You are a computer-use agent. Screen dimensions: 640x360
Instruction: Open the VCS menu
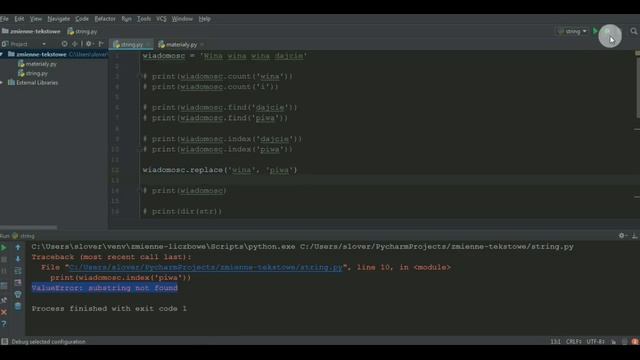pos(161,19)
